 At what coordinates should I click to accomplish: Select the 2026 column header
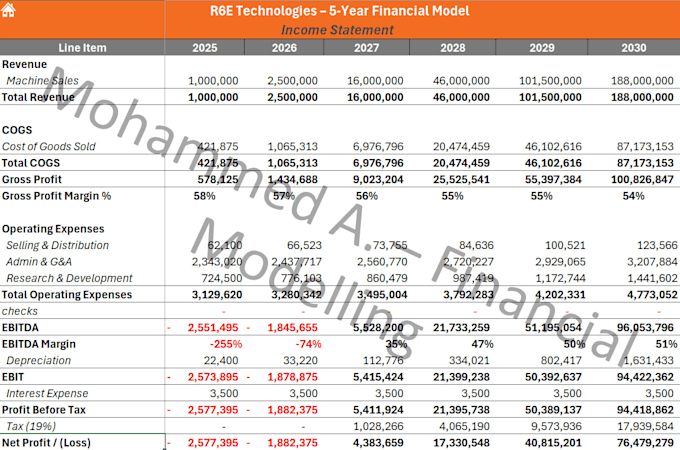click(x=284, y=48)
